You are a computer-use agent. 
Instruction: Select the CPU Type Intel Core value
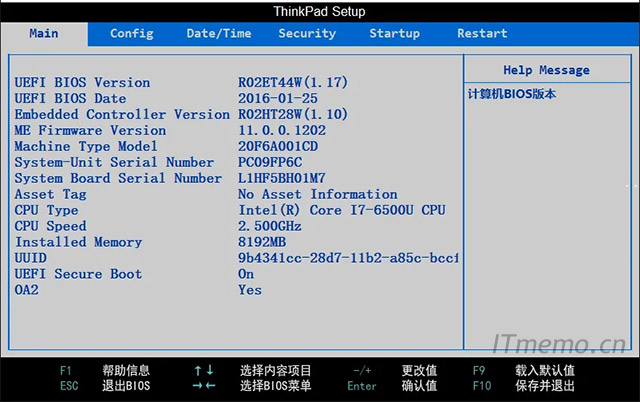point(341,210)
